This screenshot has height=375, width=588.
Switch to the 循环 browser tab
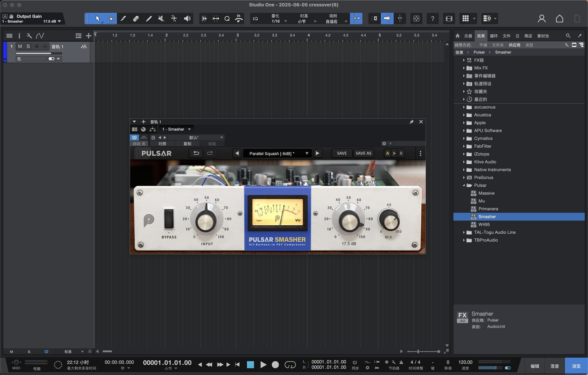tap(494, 36)
